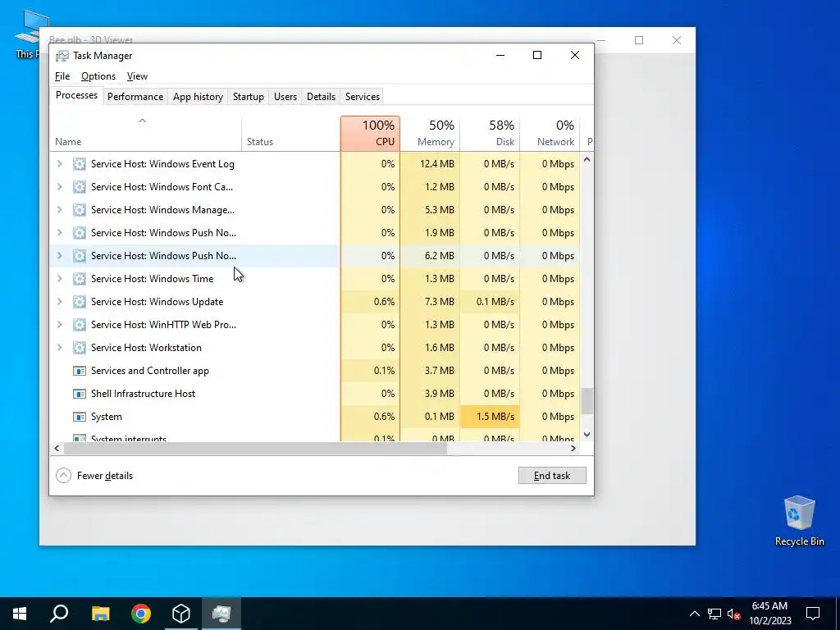Open the Action Center notifications icon
This screenshot has height=630, width=840.
click(813, 614)
